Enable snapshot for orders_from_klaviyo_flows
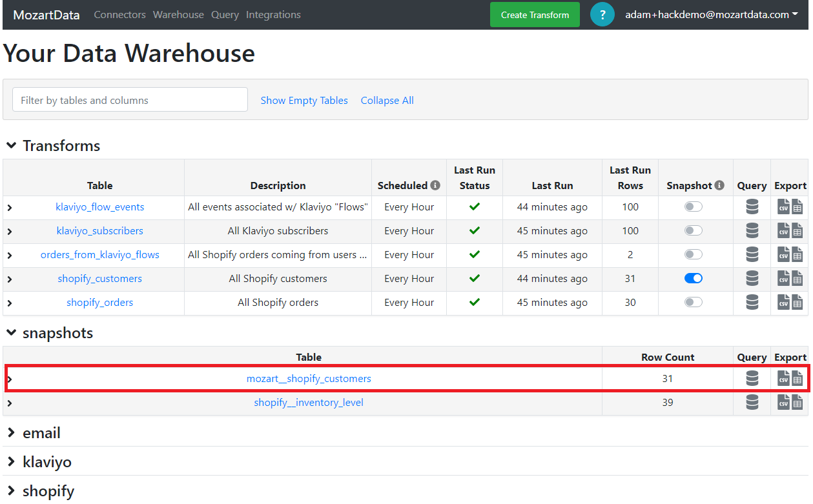This screenshot has height=504, width=813. pyautogui.click(x=694, y=255)
